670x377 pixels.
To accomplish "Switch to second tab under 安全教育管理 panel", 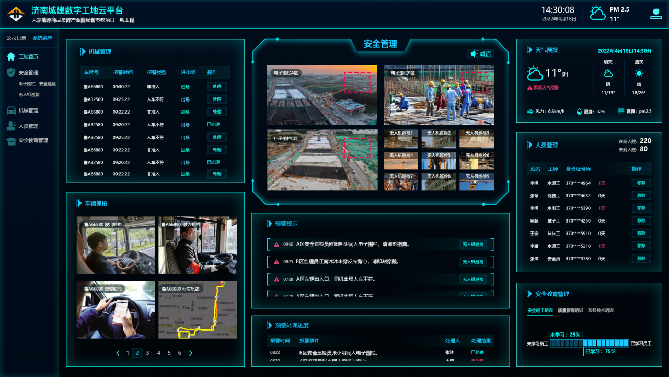I will 570,310.
